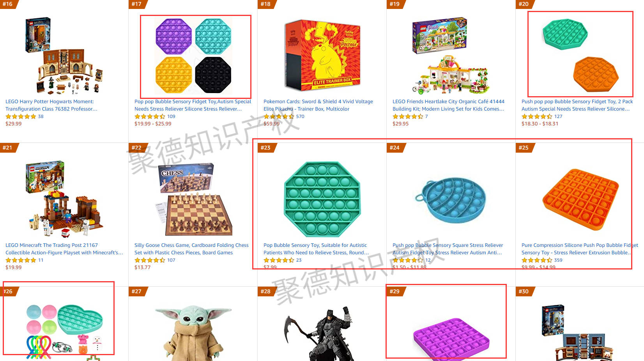Click the rank #20 product image

point(580,55)
